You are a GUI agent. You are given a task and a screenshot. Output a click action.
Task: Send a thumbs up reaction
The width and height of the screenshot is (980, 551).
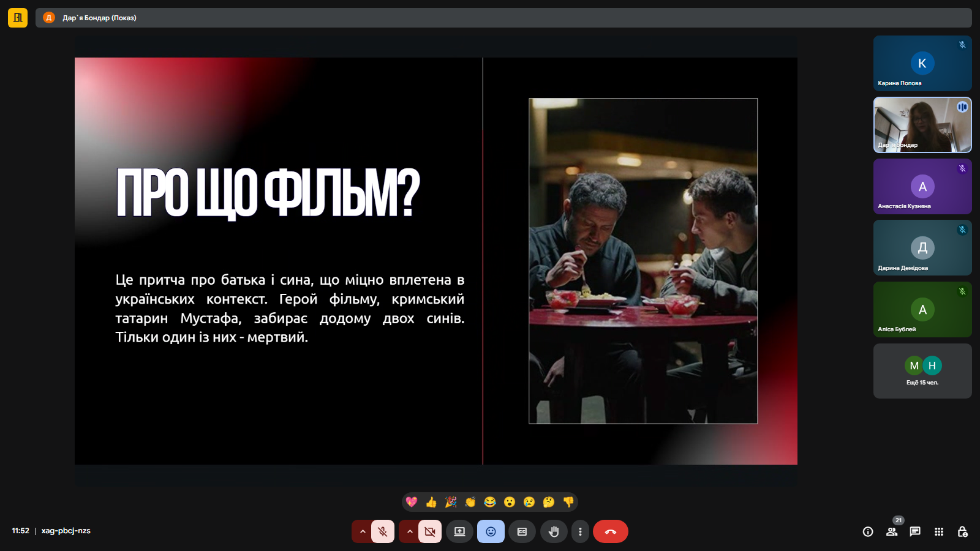click(x=431, y=502)
